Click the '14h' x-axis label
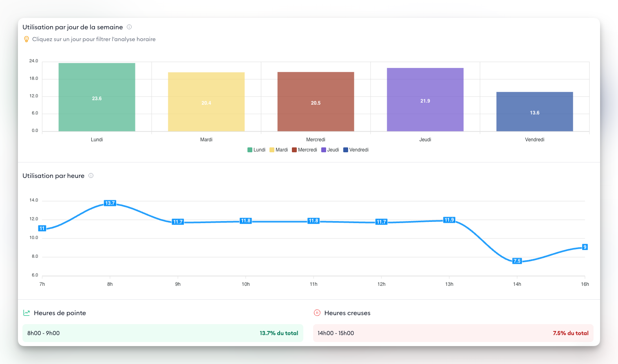 (517, 284)
